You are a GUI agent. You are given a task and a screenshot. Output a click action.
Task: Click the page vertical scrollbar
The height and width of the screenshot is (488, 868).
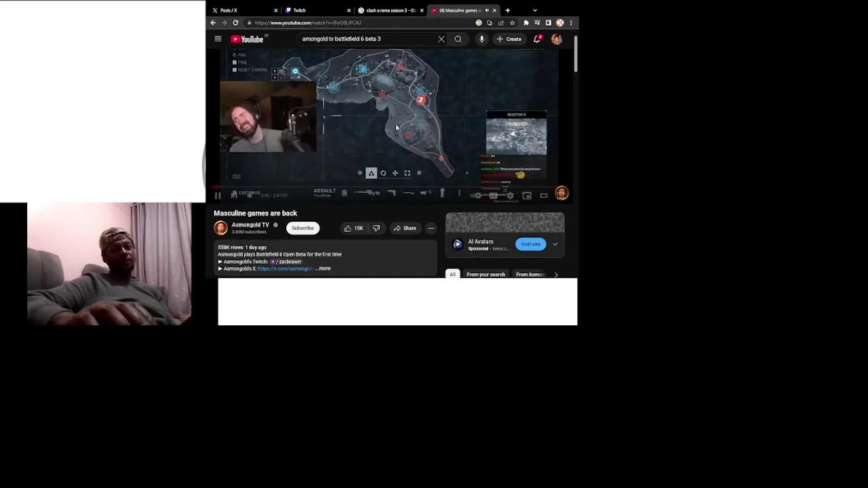(576, 54)
